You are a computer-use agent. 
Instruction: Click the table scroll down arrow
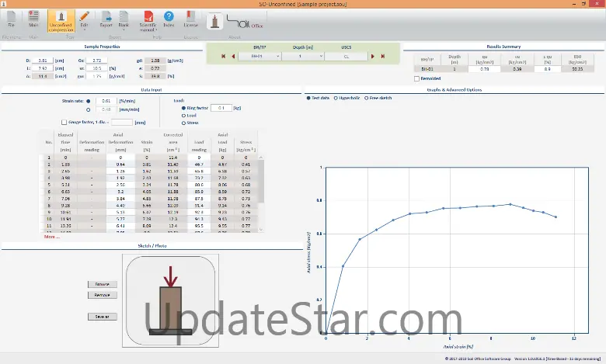pos(261,229)
